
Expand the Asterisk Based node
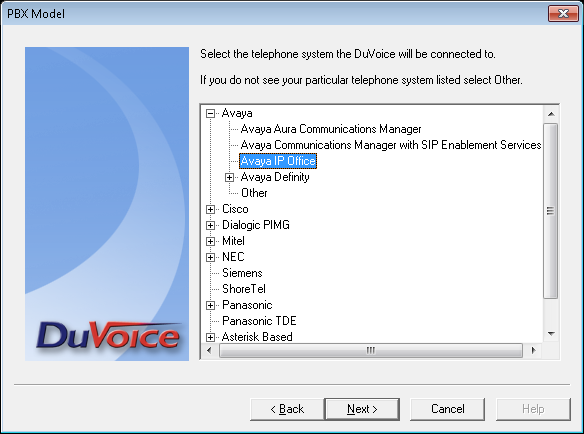tap(210, 338)
